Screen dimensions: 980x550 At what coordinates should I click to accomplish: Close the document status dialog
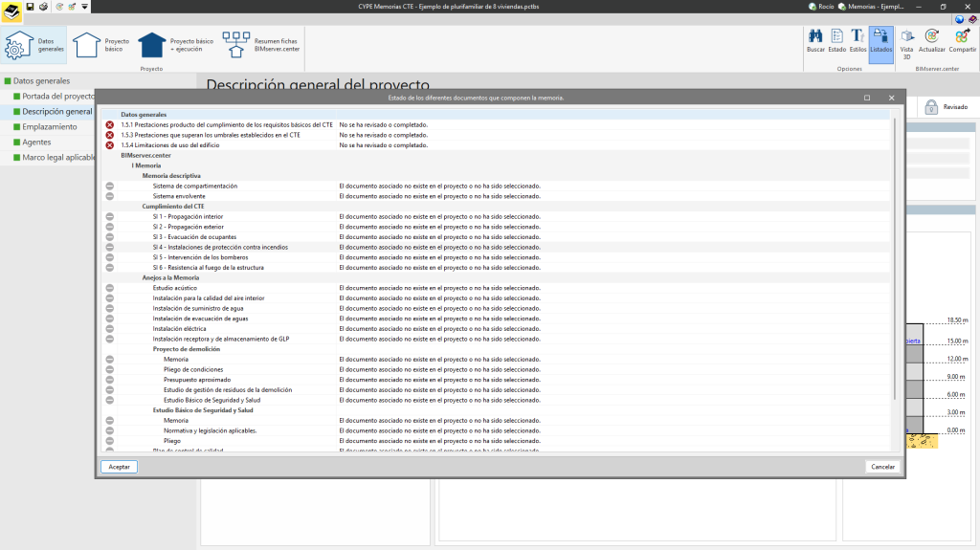891,98
